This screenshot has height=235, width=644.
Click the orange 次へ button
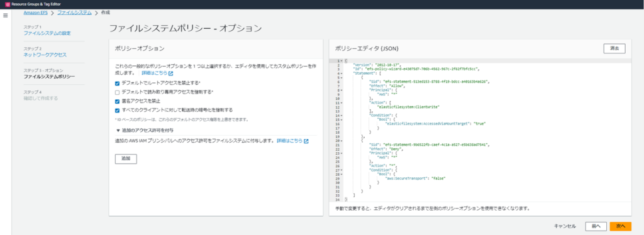620,226
